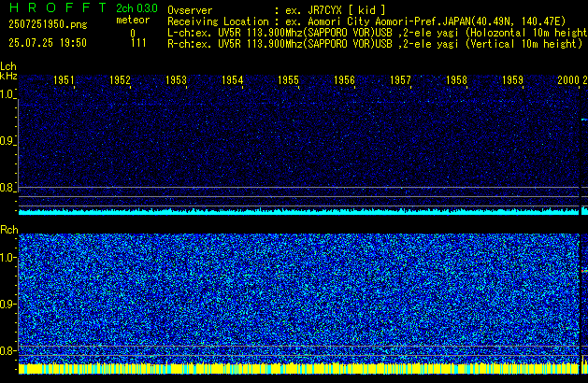Click the Lch 1.0 kHz axis label

pyautogui.click(x=7, y=94)
